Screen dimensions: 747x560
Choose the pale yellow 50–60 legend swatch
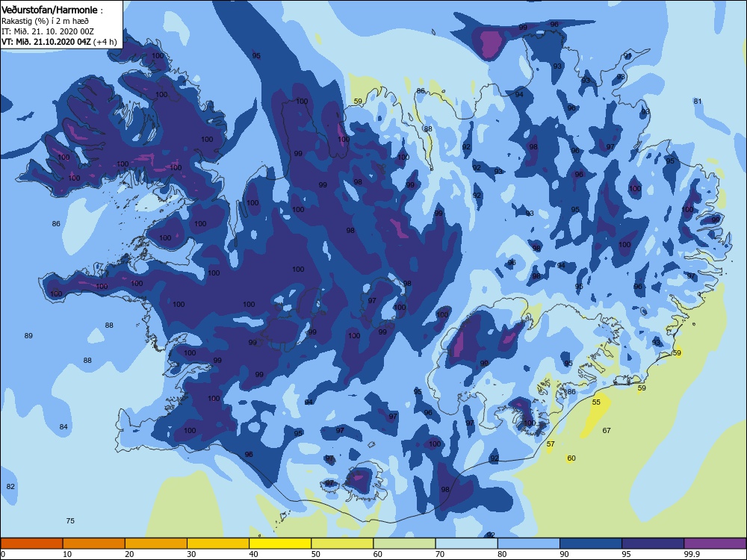point(342,544)
